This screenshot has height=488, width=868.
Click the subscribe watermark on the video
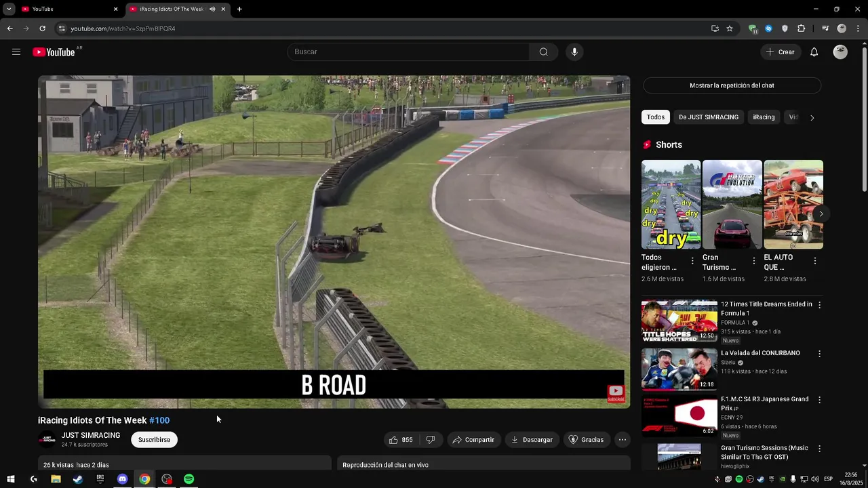pyautogui.click(x=616, y=393)
